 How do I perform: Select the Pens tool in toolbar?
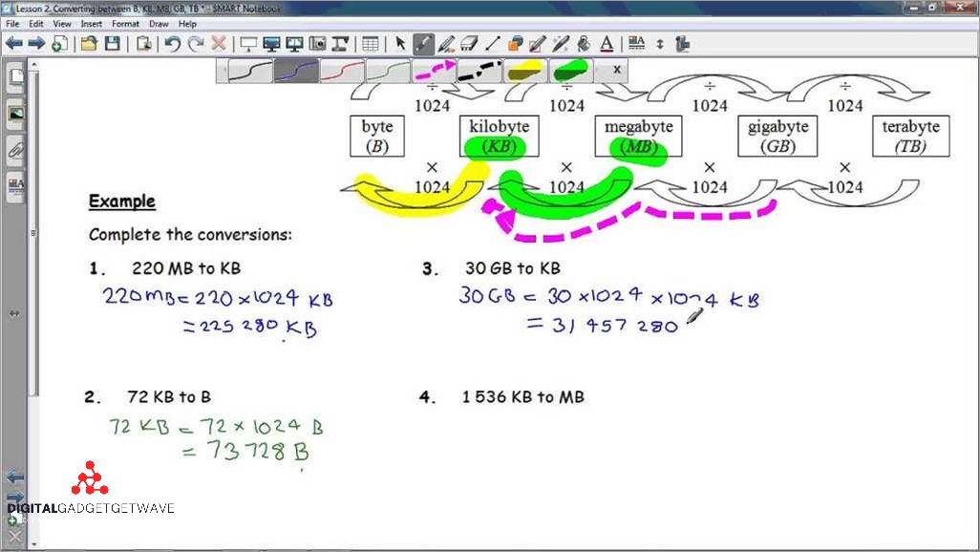coord(423,44)
